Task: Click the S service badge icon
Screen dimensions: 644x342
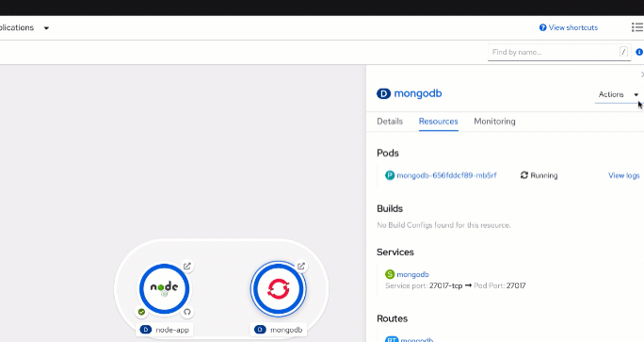Action: (390, 274)
